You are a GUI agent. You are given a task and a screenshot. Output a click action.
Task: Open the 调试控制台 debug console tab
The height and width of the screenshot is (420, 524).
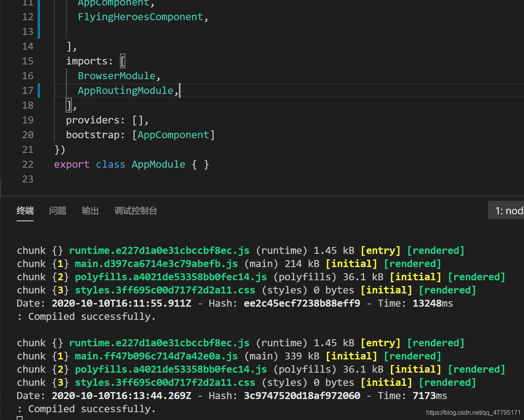[x=136, y=210]
